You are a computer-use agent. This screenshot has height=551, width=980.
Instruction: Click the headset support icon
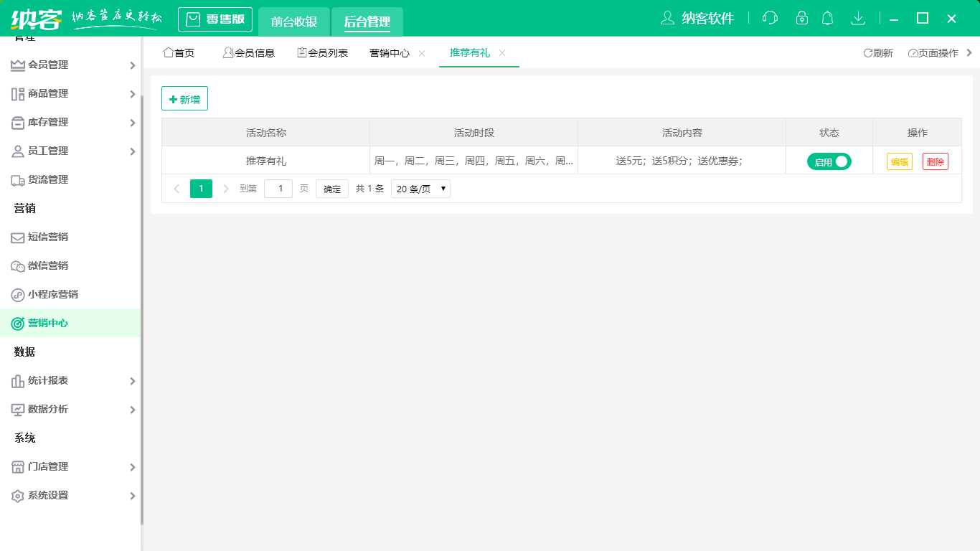coord(770,18)
